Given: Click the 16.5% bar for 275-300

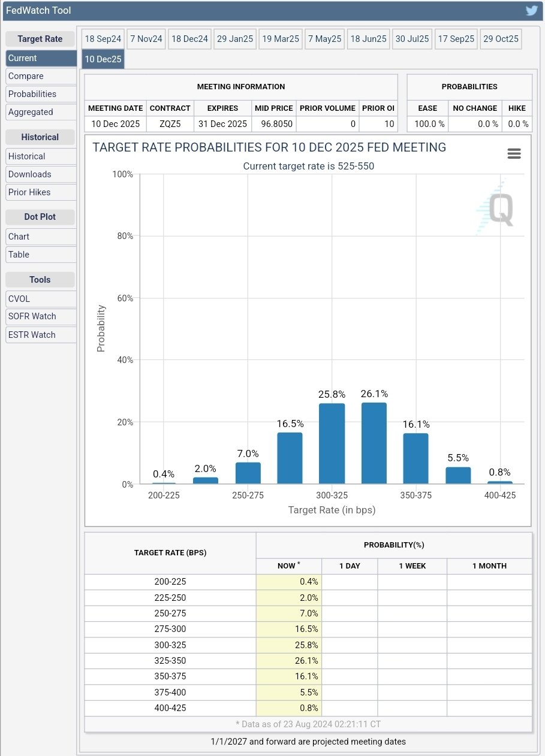Looking at the screenshot, I should tap(290, 458).
